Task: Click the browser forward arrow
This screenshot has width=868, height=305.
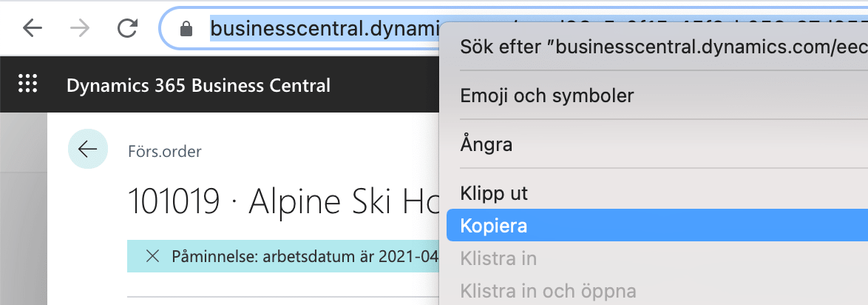Action: click(81, 28)
